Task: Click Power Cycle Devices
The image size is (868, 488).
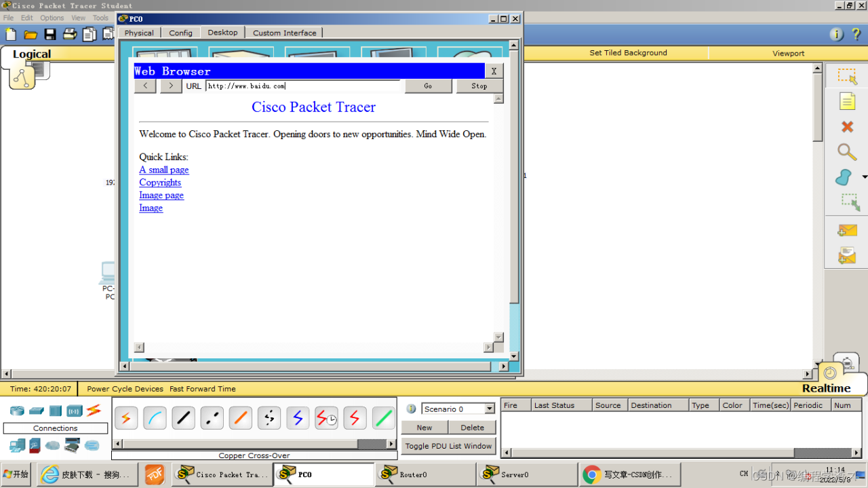Action: (x=125, y=389)
